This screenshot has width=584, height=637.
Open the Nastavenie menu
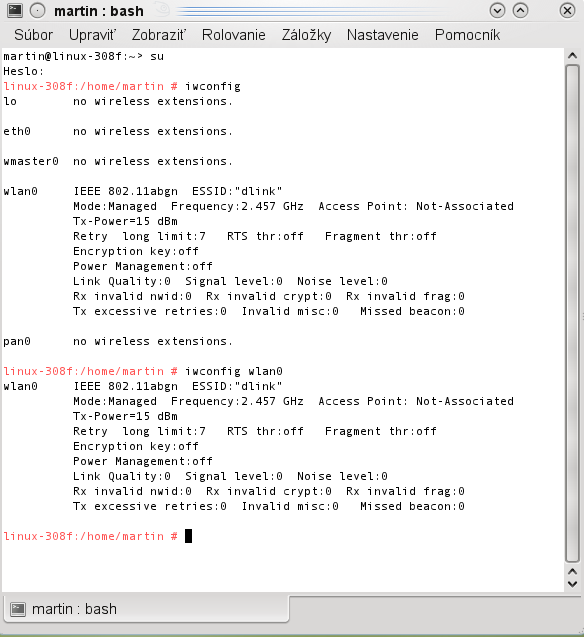point(383,35)
